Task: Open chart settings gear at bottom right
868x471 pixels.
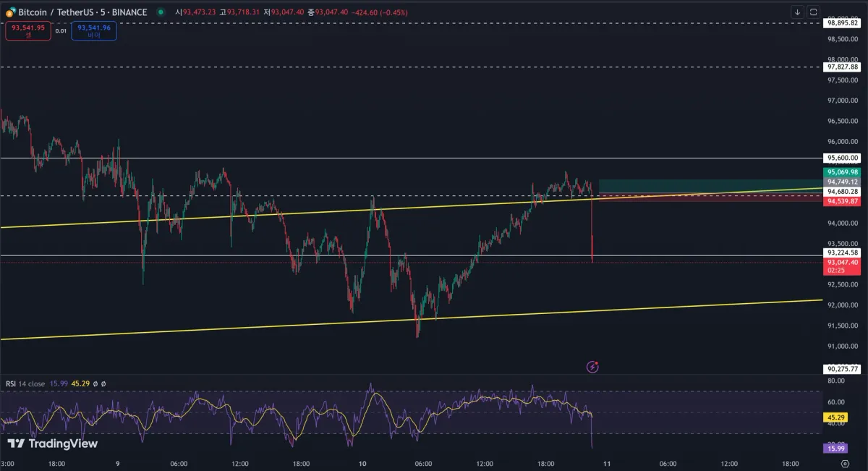Action: point(844,464)
